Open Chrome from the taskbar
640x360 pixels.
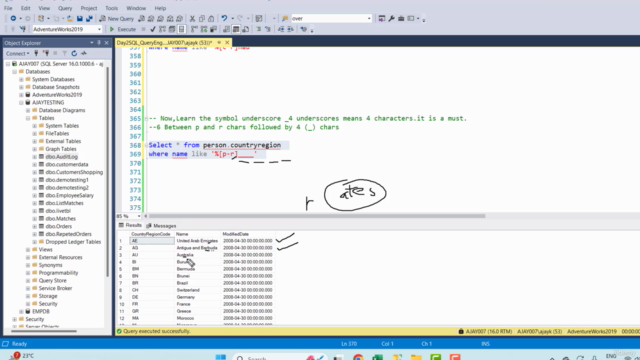(358, 357)
